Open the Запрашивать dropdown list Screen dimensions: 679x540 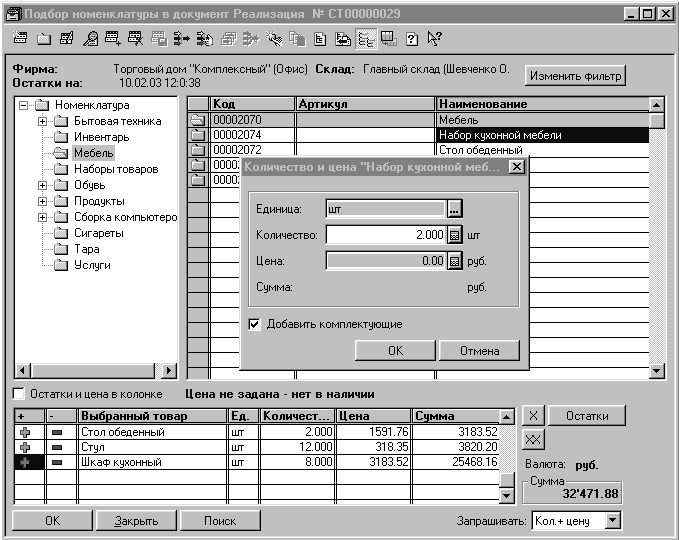pos(613,520)
